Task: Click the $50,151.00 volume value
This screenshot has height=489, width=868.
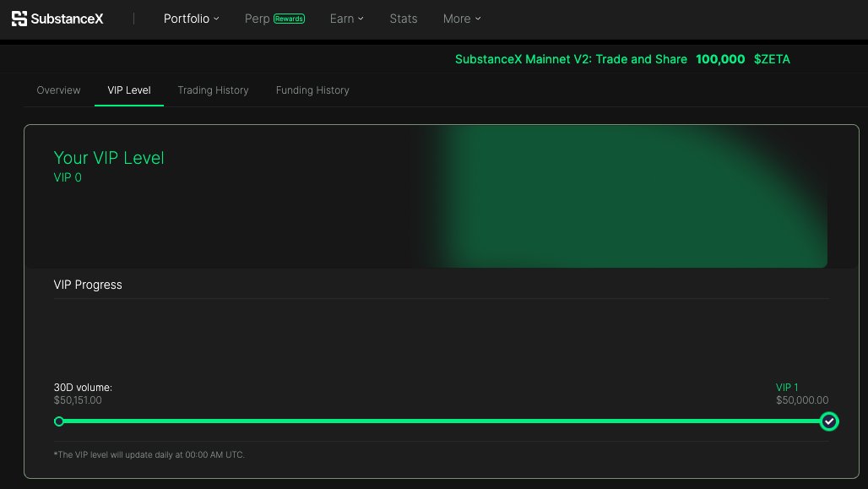Action: (x=78, y=400)
